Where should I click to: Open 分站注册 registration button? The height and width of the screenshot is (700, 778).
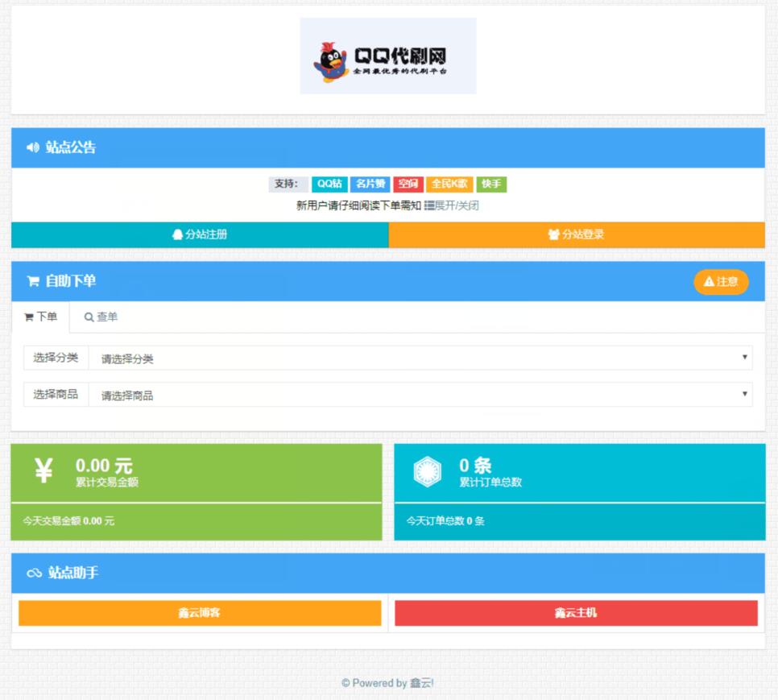pyautogui.click(x=200, y=234)
